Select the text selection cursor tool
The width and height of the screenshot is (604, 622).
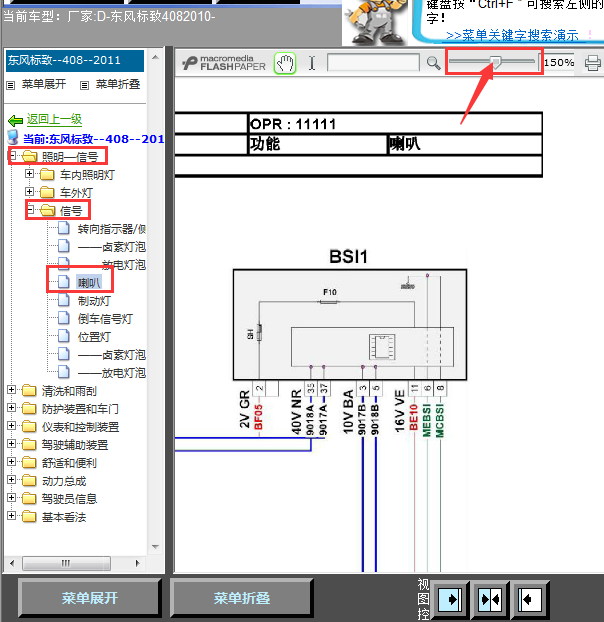312,63
